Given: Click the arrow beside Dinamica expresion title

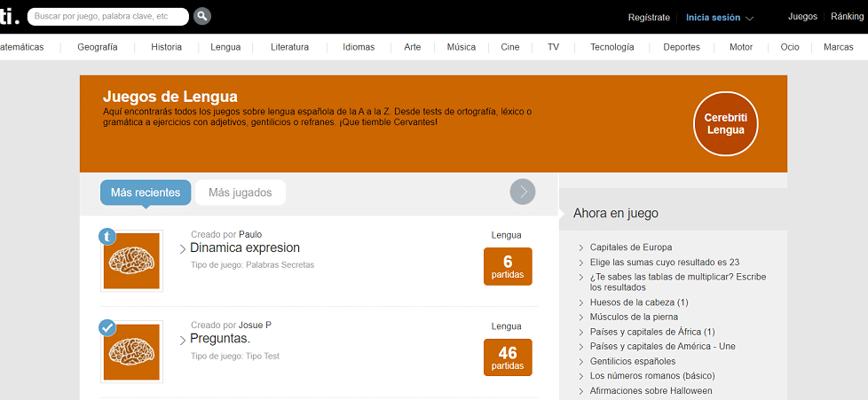Looking at the screenshot, I should (x=183, y=249).
